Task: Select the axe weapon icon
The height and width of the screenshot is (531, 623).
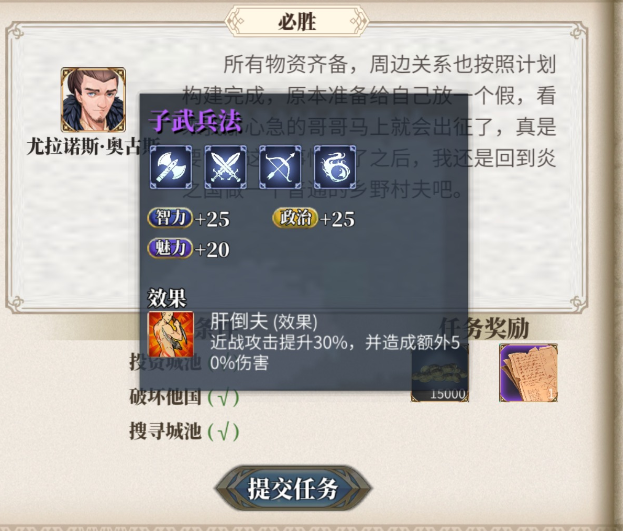Action: point(171,167)
